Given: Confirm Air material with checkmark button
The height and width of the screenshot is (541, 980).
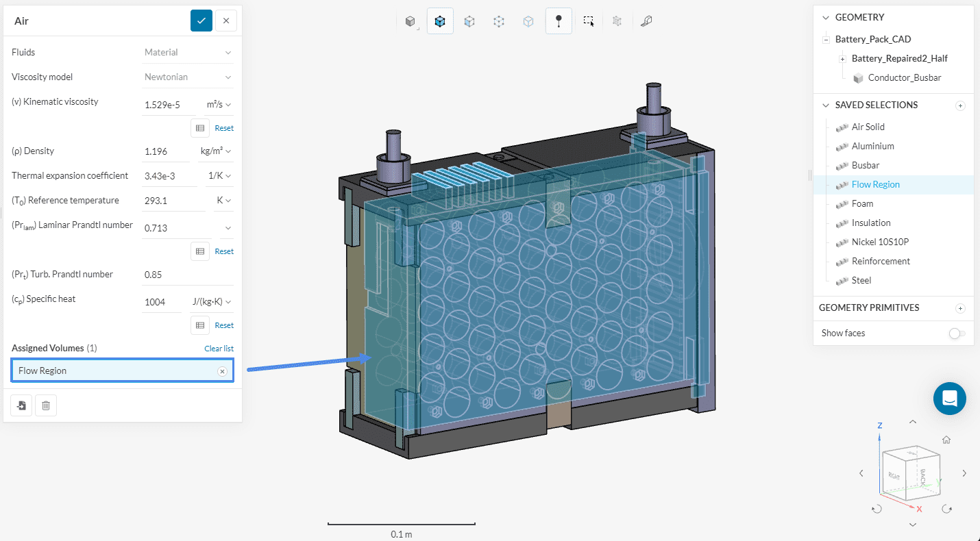Looking at the screenshot, I should (x=201, y=21).
